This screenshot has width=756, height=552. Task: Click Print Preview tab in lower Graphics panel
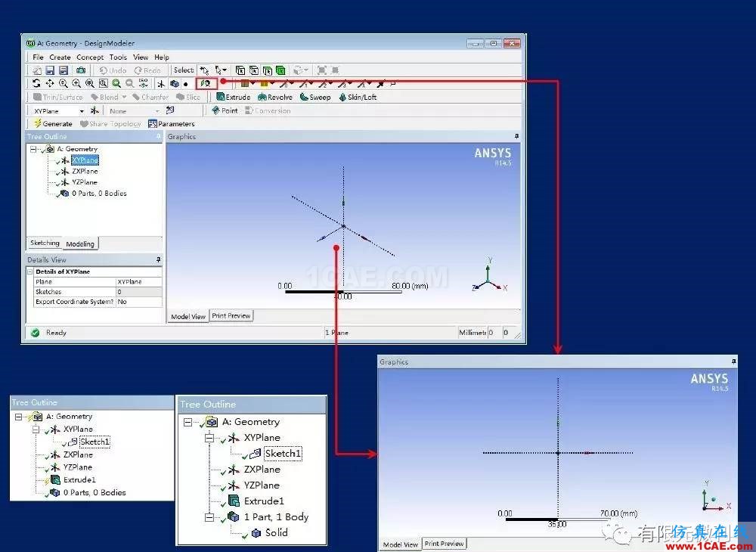[444, 544]
